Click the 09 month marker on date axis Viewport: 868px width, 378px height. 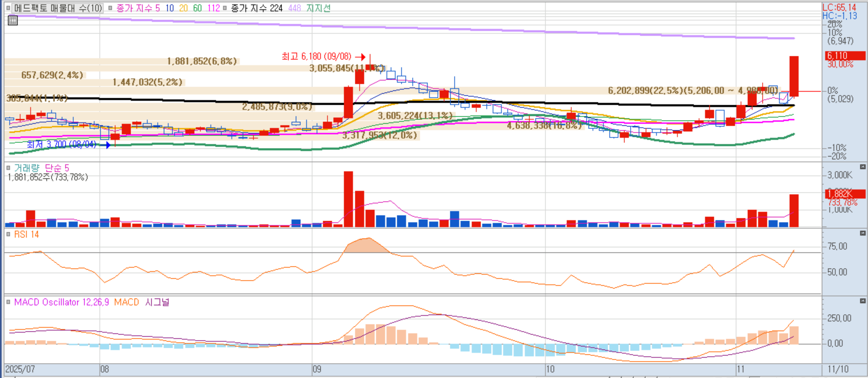point(317,369)
